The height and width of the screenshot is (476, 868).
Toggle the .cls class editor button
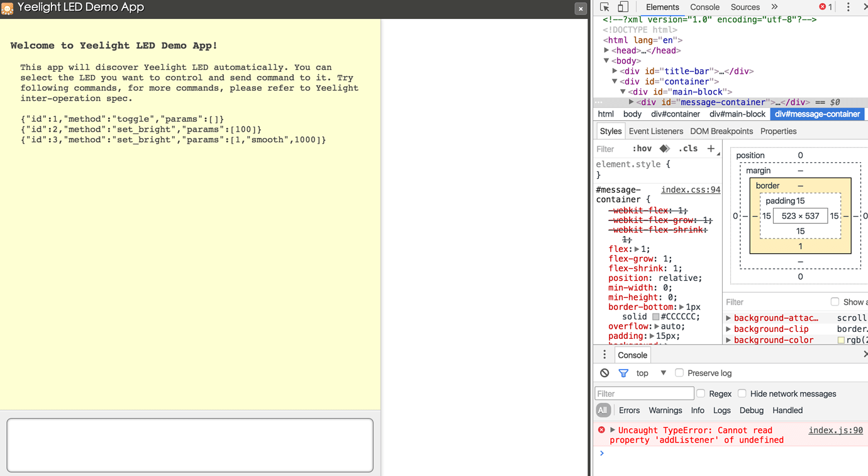point(688,149)
